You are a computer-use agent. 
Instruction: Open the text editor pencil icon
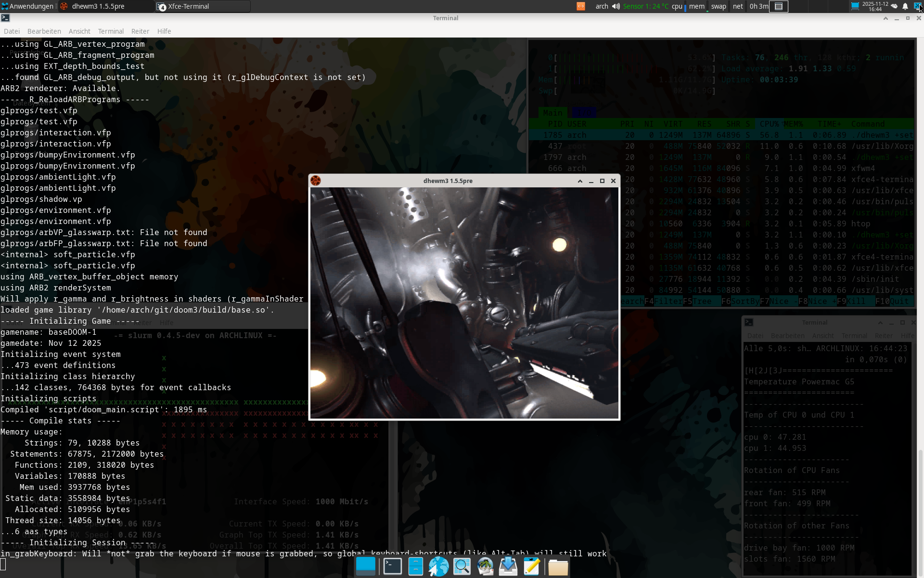[531, 567]
